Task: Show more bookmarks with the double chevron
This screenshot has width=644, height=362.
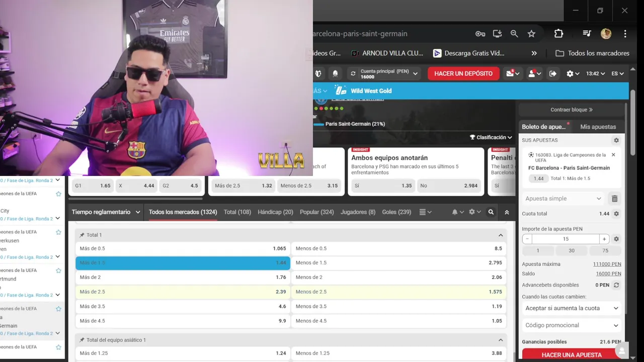Action: pos(534,53)
